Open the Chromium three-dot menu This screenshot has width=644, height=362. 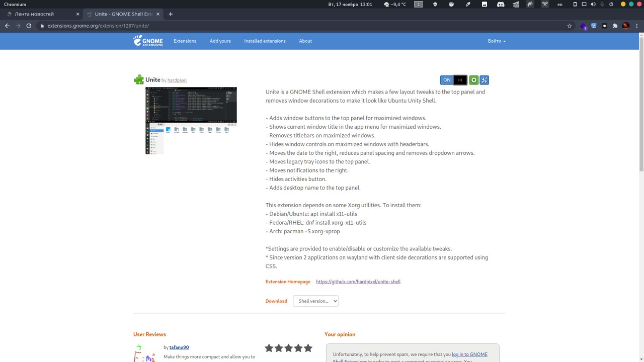pyautogui.click(x=636, y=26)
